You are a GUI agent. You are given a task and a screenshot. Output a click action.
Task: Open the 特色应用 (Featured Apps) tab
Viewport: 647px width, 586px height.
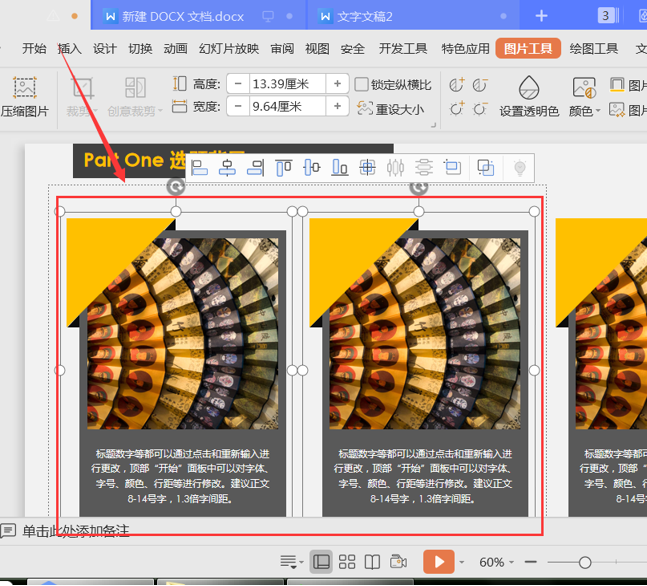pyautogui.click(x=465, y=48)
